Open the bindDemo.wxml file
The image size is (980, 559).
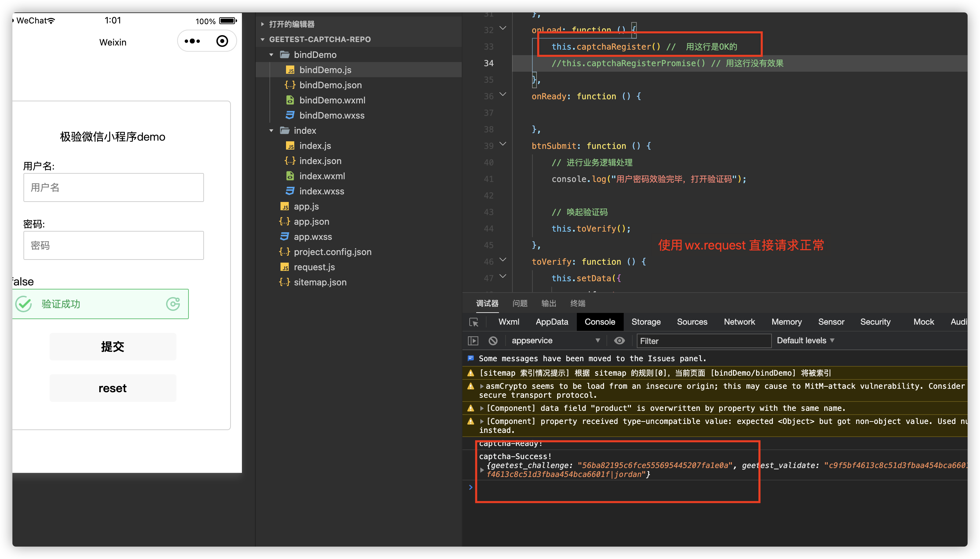332,100
